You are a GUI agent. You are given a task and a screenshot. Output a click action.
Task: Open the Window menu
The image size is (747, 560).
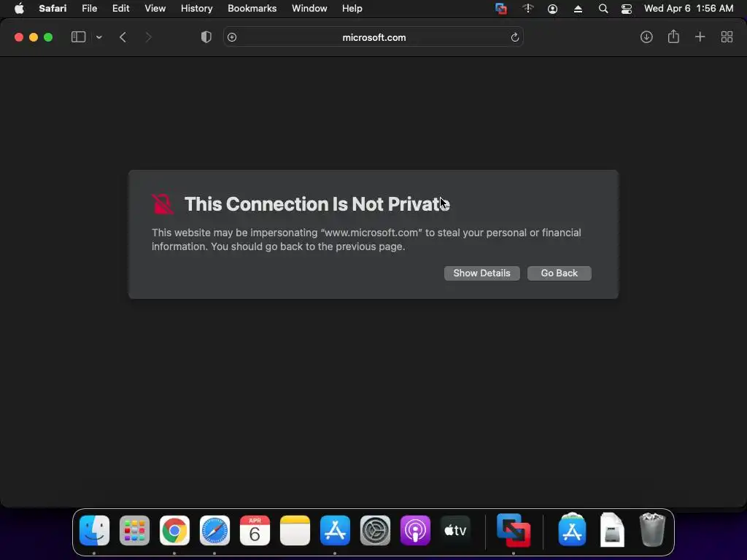coord(309,9)
